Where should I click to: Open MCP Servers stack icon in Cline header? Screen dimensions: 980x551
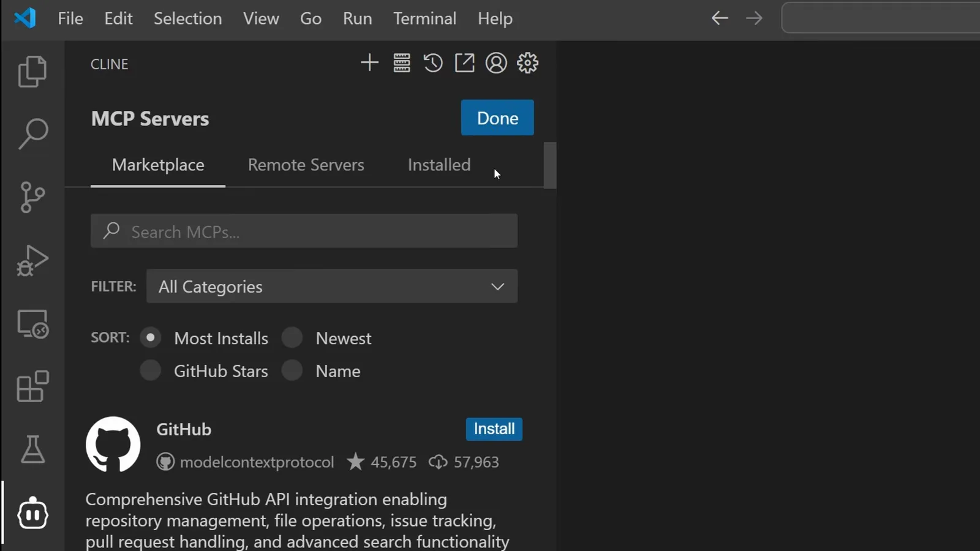tap(402, 62)
